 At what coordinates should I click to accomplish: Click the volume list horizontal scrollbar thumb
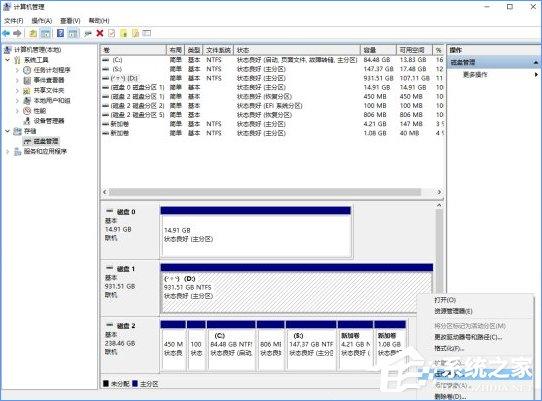265,192
